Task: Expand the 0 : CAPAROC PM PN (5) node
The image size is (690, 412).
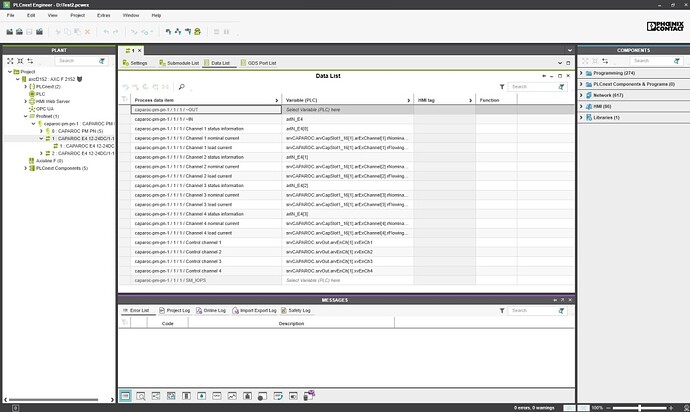Action: tap(41, 131)
